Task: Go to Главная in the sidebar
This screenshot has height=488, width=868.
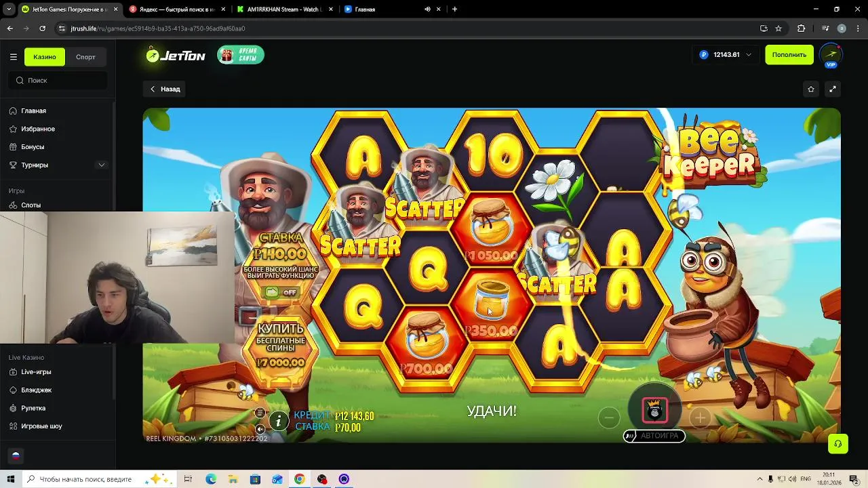Action: click(33, 110)
